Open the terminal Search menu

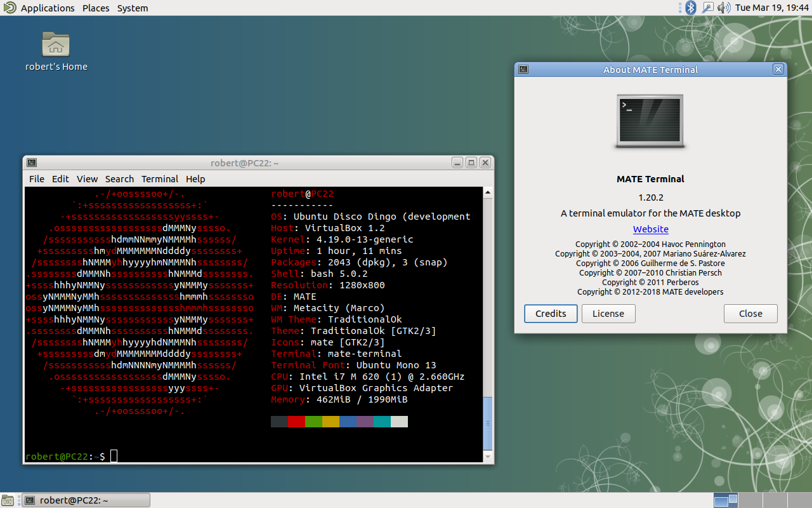point(119,179)
